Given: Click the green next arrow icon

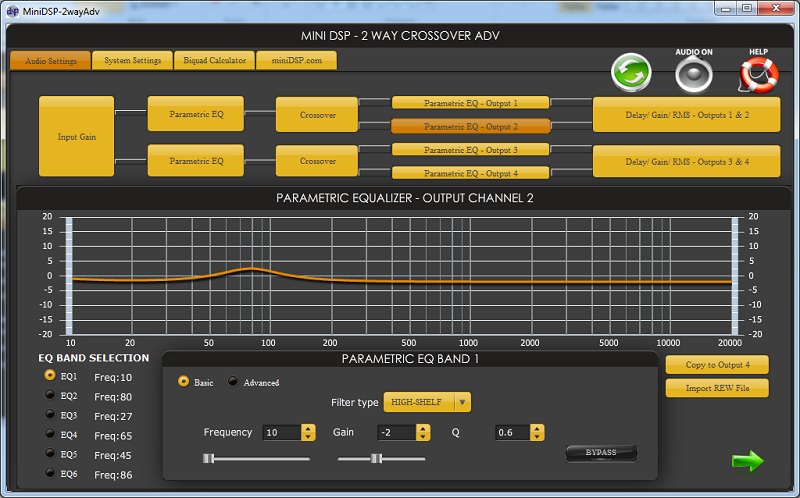Looking at the screenshot, I should point(746,460).
